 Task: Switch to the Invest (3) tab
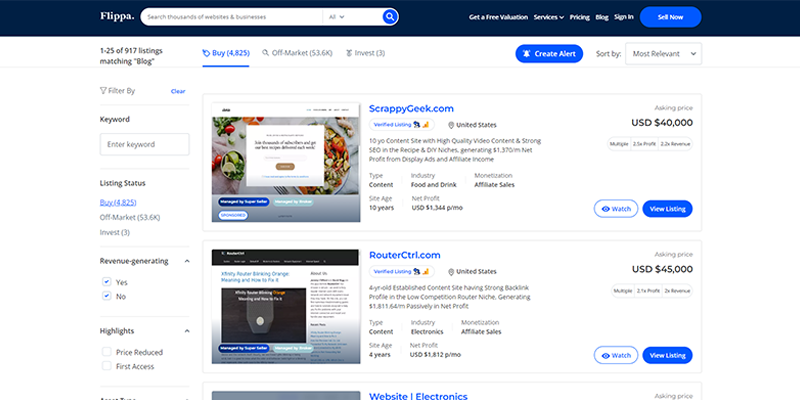point(365,53)
